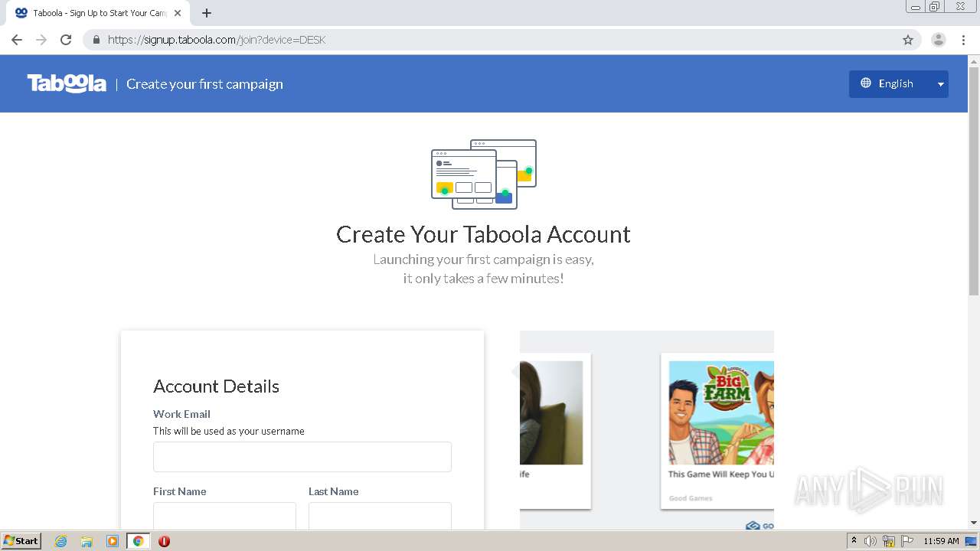Click 'This will be used as your username'
This screenshot has width=980, height=551.
(229, 431)
